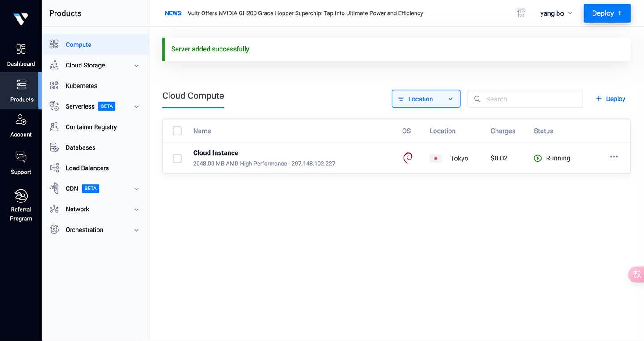Expand the Cloud Storage submenu chevron

(x=136, y=66)
